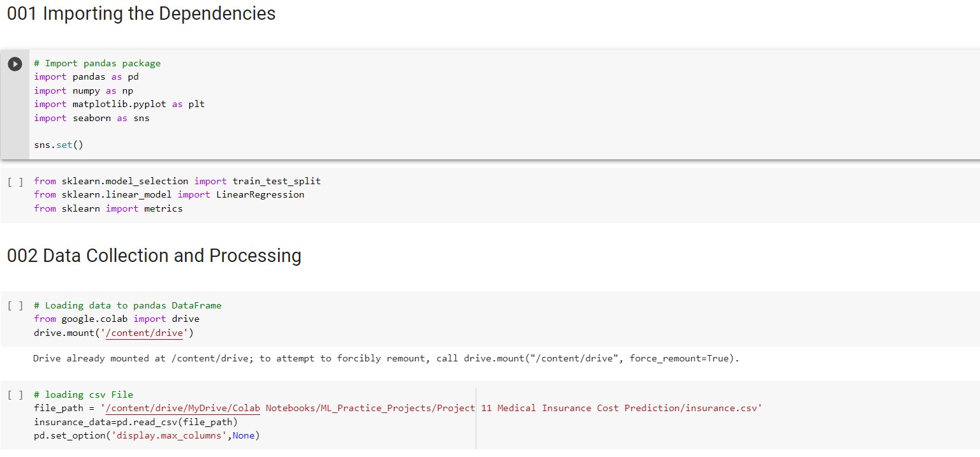This screenshot has width=980, height=457.
Task: Click the LinearRegression import line
Action: (169, 194)
